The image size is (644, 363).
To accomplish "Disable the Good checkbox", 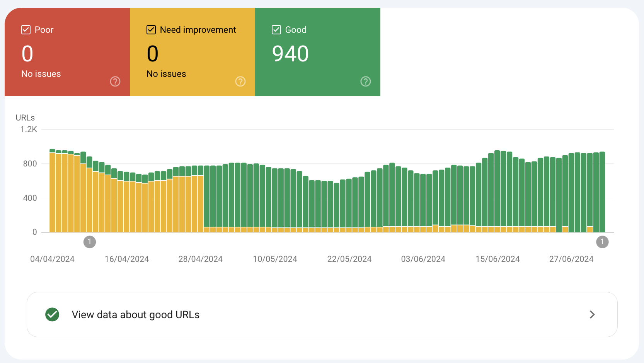I will click(x=276, y=30).
